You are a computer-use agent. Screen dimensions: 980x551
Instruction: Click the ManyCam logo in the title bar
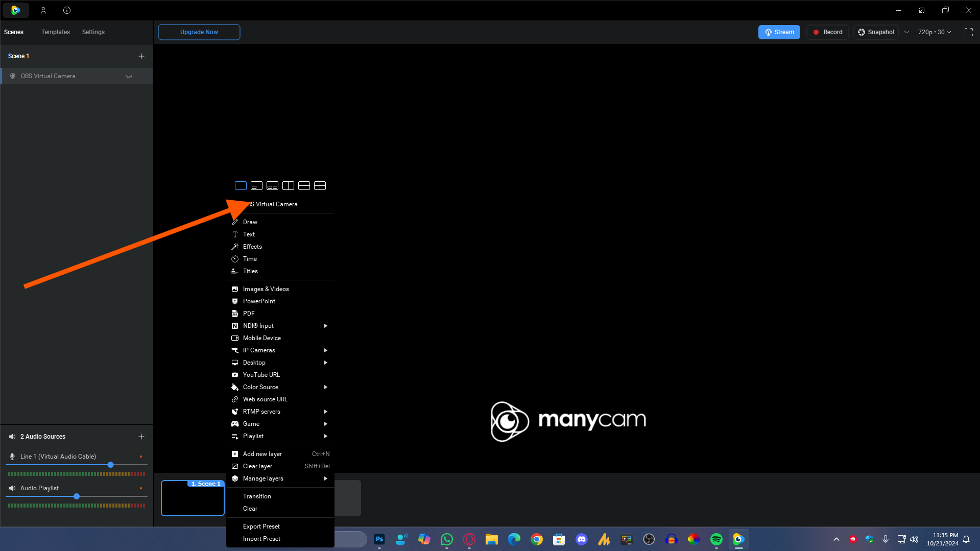[16, 10]
